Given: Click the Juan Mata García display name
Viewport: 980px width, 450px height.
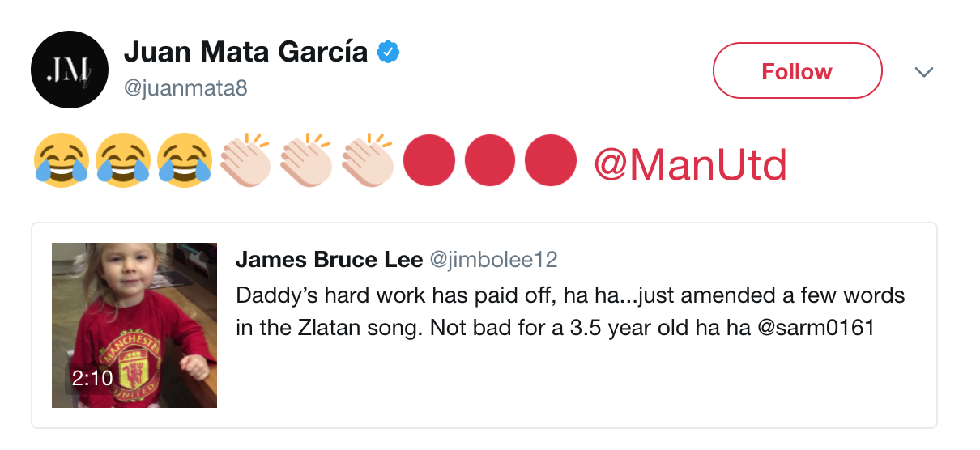Looking at the screenshot, I should [x=245, y=53].
